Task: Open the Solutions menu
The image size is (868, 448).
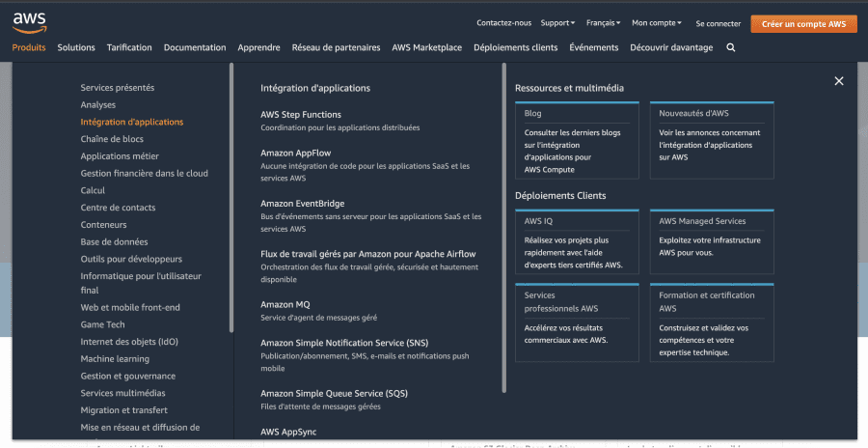Action: [76, 47]
